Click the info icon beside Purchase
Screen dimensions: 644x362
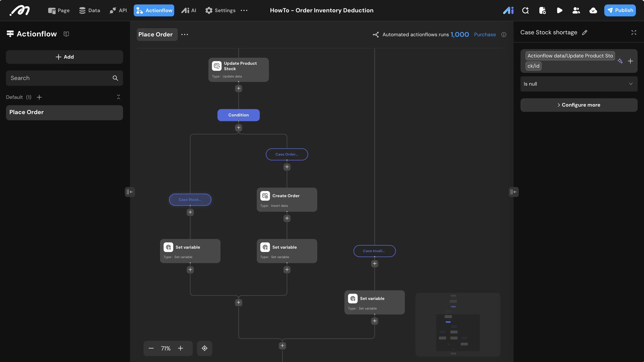pos(504,35)
